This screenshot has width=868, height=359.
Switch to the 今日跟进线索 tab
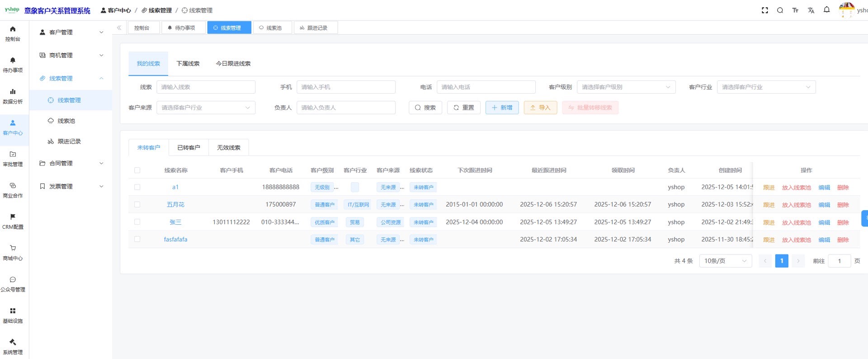pos(233,63)
